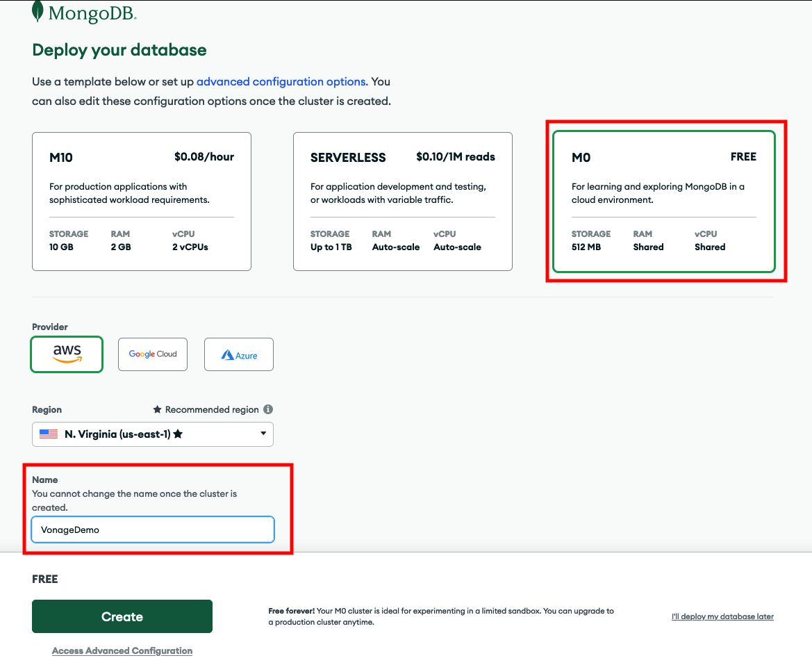This screenshot has width=812, height=665.
Task: Click the Recommended region info icon
Action: (267, 409)
